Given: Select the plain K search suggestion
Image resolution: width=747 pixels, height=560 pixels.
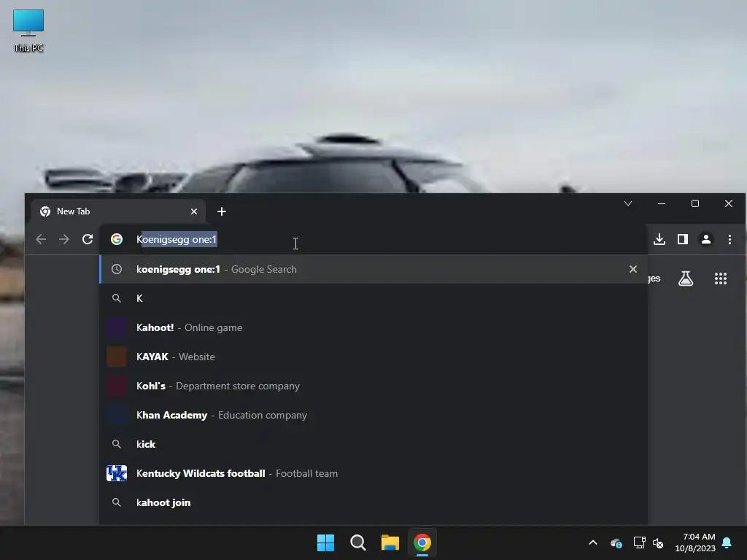Looking at the screenshot, I should (x=373, y=298).
